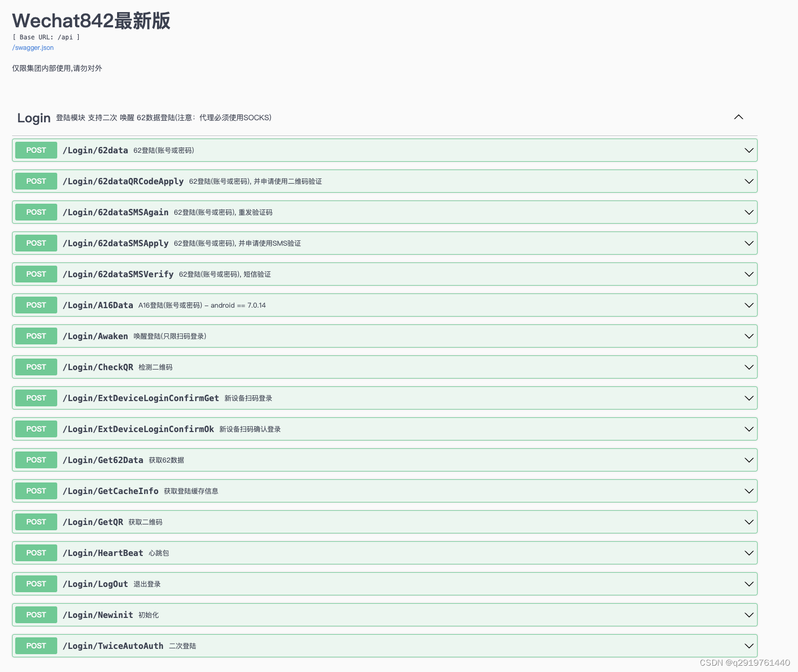The width and height of the screenshot is (798, 672).
Task: Click POST badge of /Login/ExtDeviceLoginConfirmOk
Action: 36,429
